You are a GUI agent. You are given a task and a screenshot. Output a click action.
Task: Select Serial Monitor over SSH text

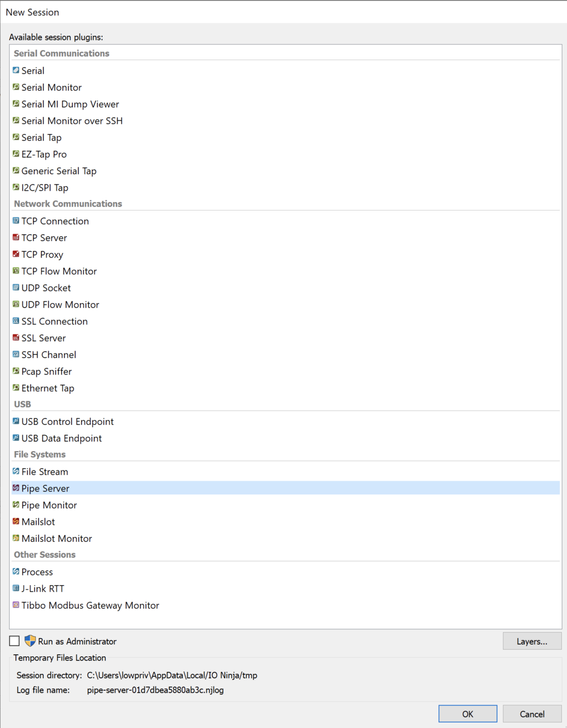(72, 121)
